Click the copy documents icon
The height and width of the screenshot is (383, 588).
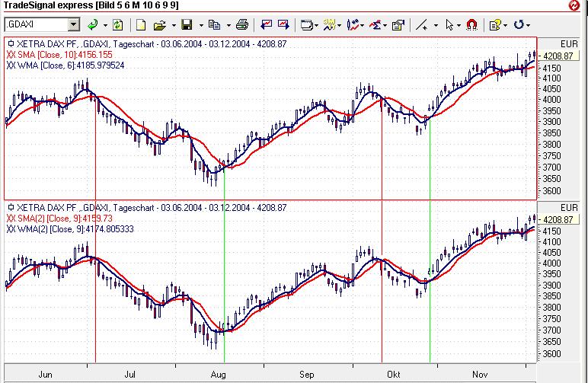pos(214,24)
